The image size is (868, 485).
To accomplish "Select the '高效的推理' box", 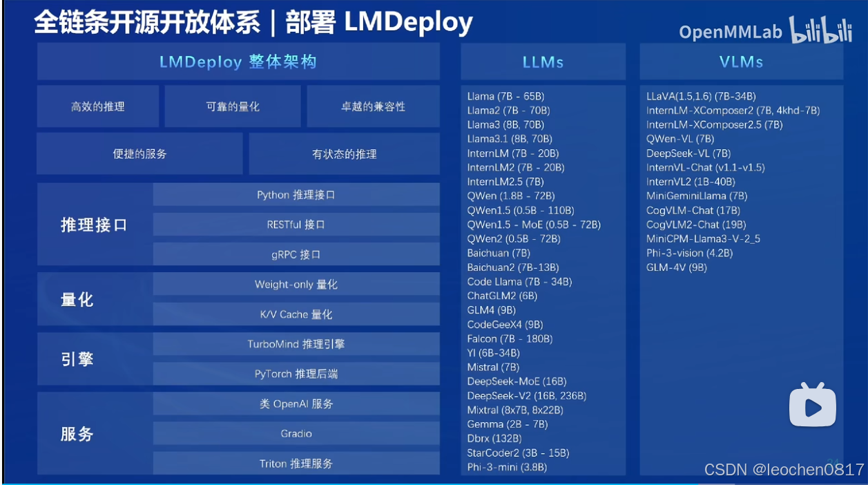I will tap(98, 106).
